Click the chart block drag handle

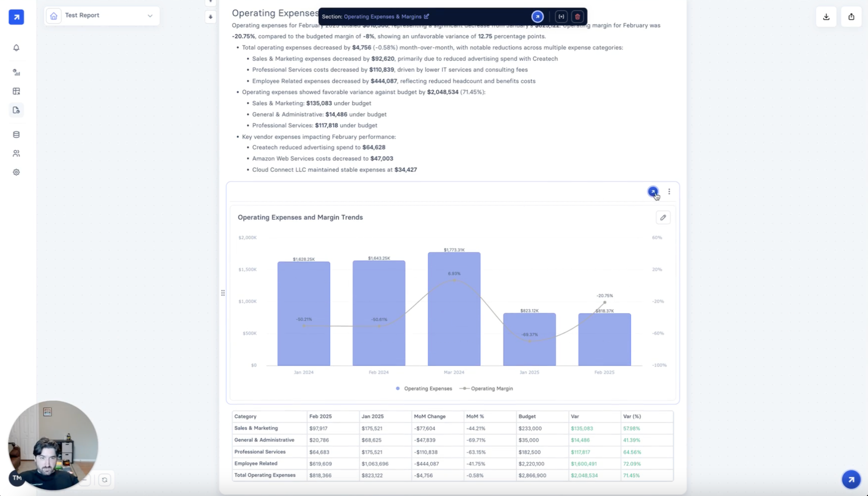(x=223, y=293)
